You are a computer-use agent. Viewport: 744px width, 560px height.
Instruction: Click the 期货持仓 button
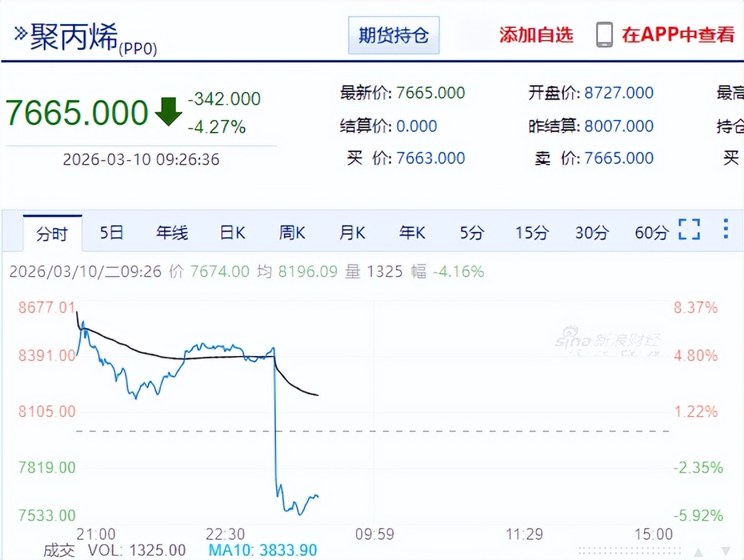393,35
